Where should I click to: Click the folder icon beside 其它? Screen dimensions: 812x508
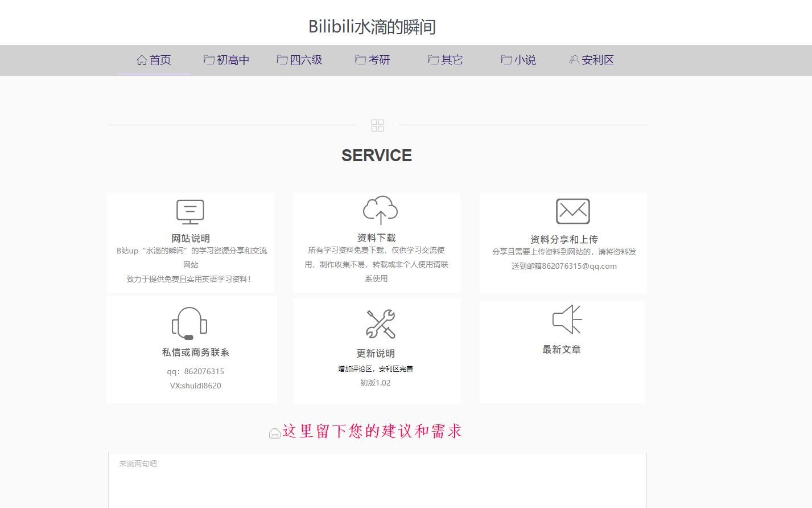click(x=433, y=60)
